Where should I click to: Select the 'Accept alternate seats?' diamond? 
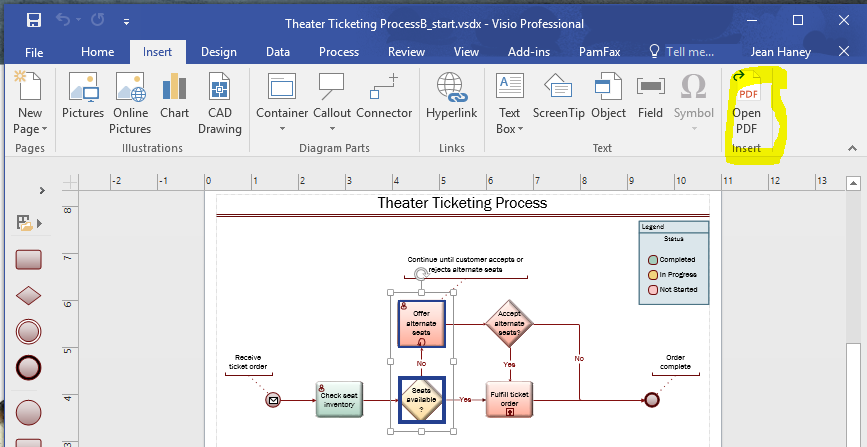(x=509, y=324)
